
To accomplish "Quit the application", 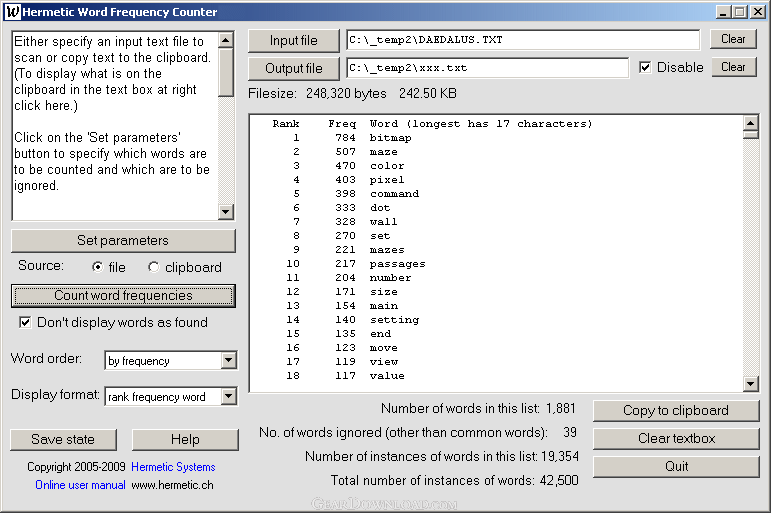I will point(676,467).
